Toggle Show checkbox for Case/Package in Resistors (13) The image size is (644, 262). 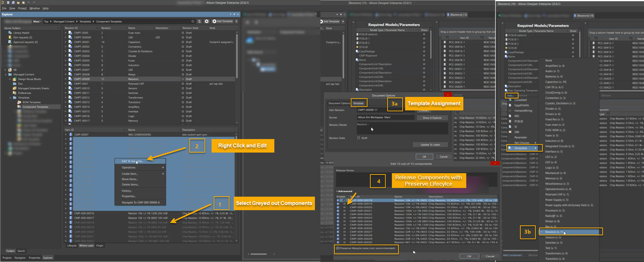pyautogui.click(x=424, y=51)
